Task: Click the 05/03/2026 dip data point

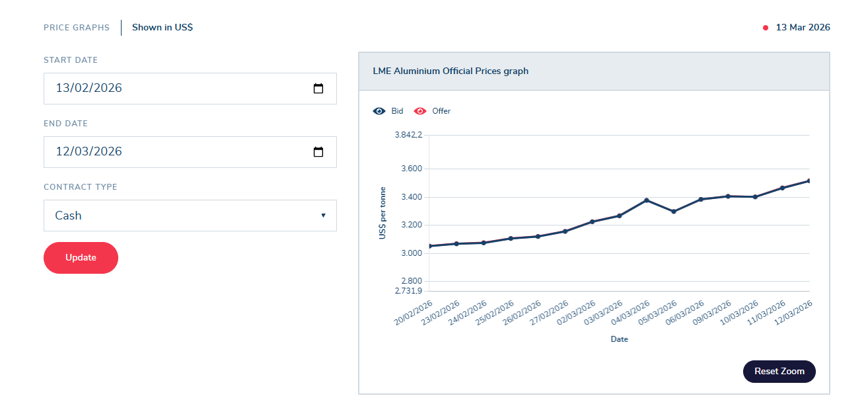Action: click(x=674, y=212)
